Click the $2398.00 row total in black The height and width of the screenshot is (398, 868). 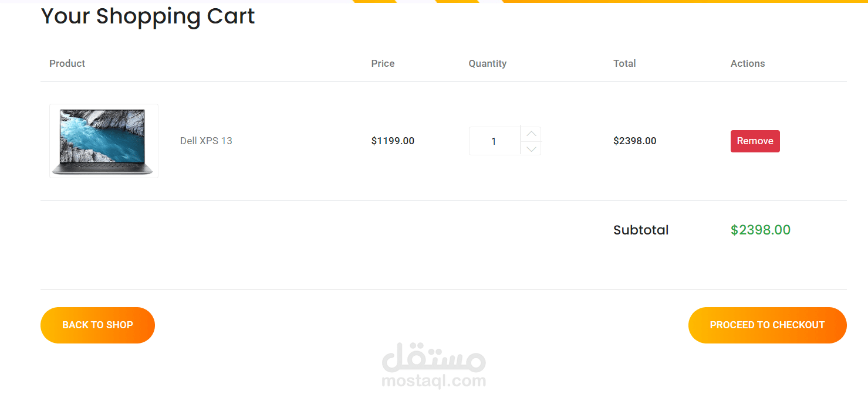pos(634,141)
